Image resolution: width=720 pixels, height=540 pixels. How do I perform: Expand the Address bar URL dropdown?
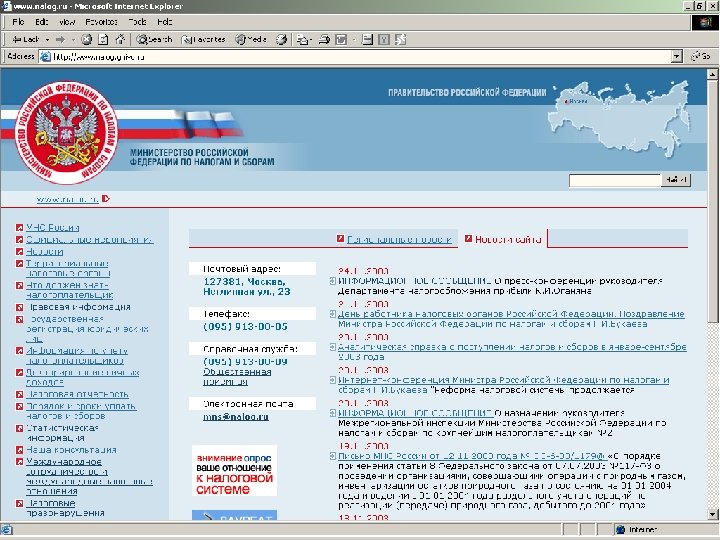point(676,57)
